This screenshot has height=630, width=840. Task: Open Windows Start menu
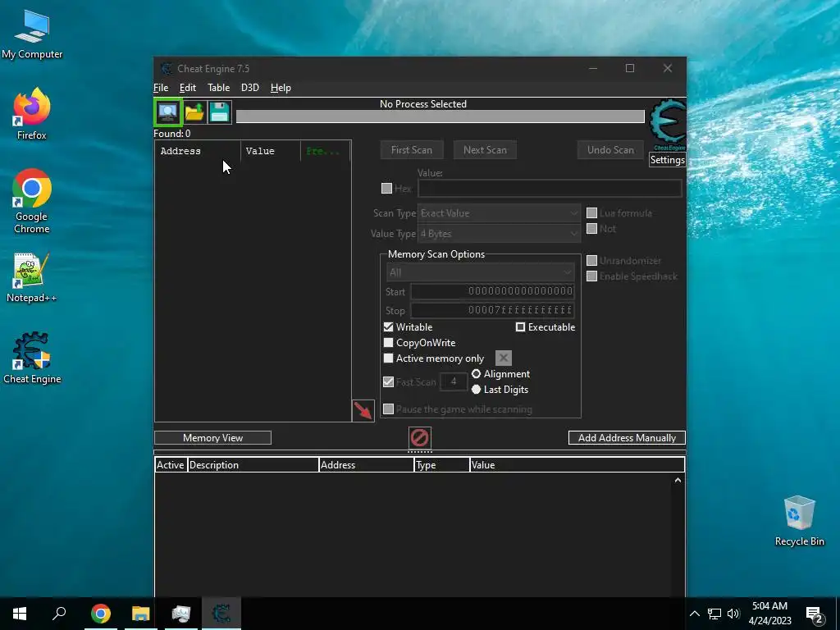pos(20,614)
